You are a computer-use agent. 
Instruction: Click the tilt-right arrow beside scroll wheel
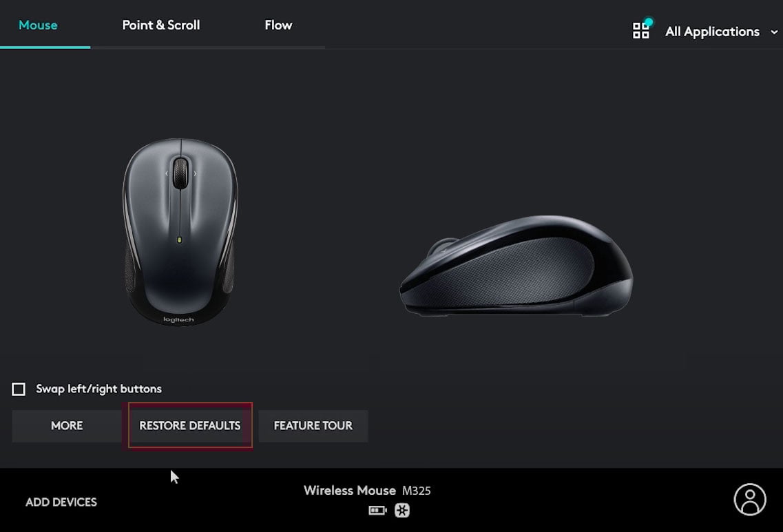pos(195,173)
